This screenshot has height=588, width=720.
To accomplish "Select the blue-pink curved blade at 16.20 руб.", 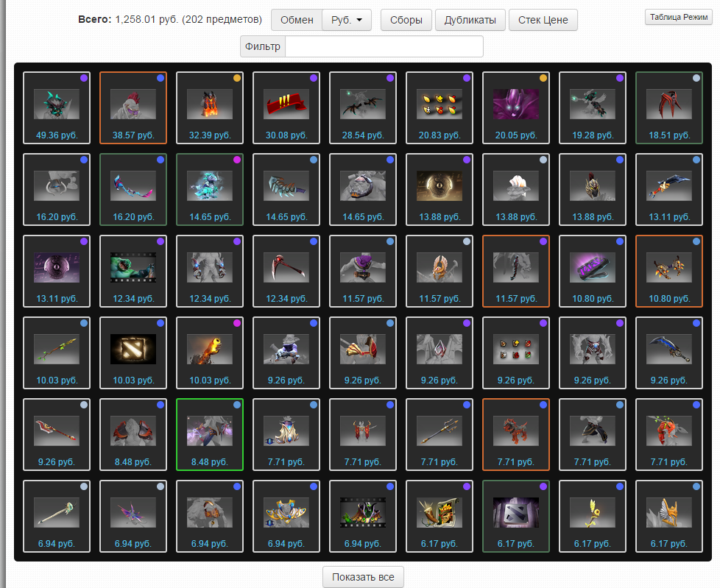I will [x=133, y=190].
